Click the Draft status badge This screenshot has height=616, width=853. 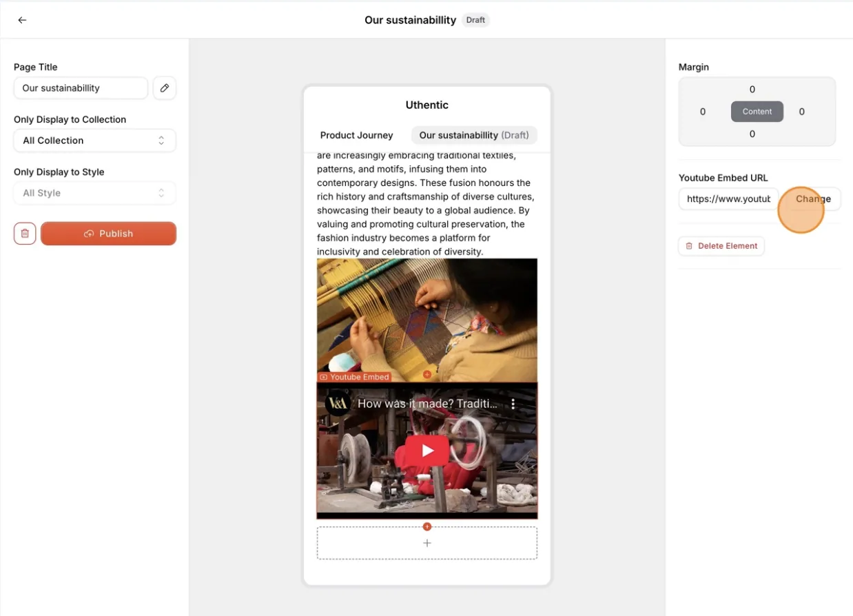click(475, 20)
